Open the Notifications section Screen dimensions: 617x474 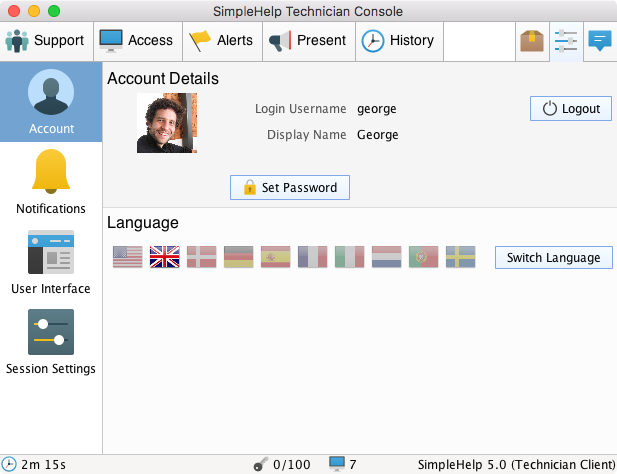tap(51, 182)
